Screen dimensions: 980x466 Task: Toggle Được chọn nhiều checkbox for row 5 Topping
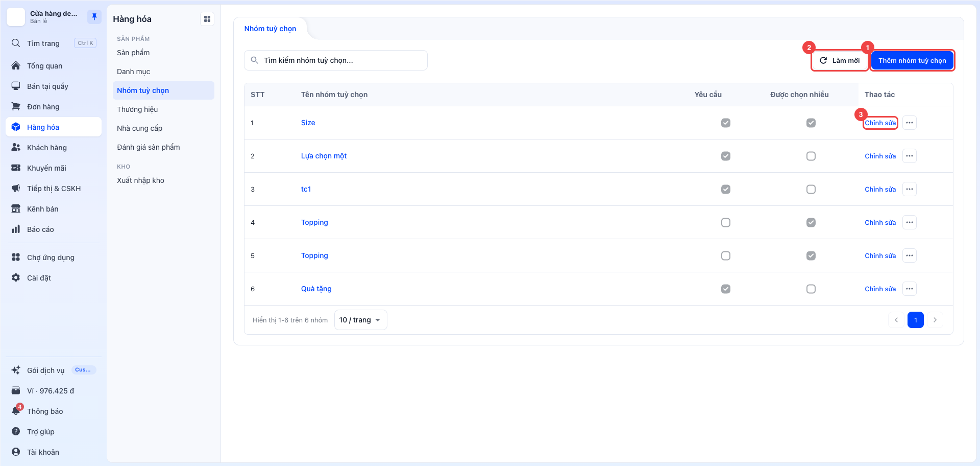coord(811,255)
